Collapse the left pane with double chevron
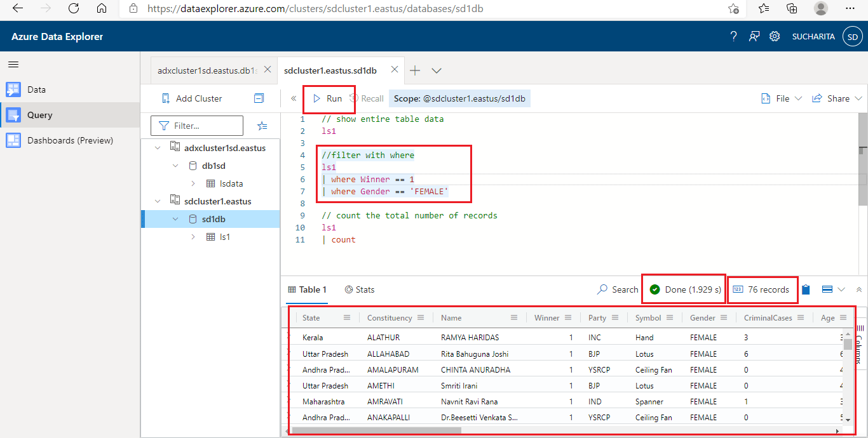The height and width of the screenshot is (438, 868). 294,98
